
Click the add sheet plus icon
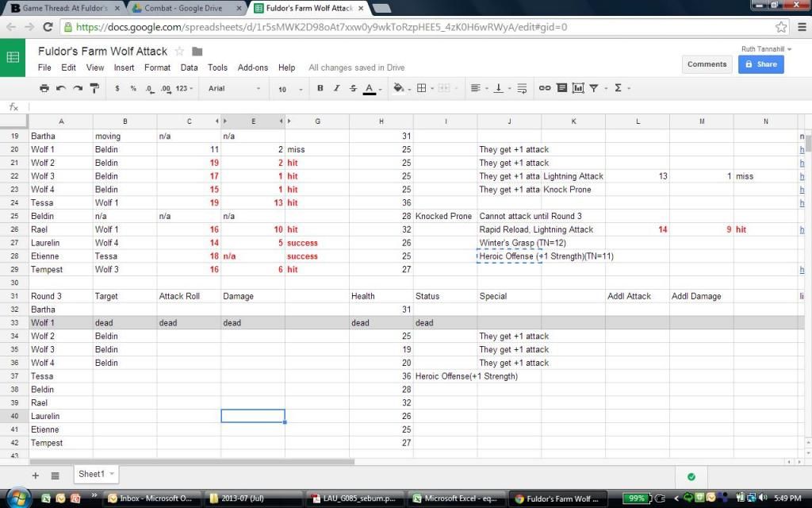tap(36, 475)
